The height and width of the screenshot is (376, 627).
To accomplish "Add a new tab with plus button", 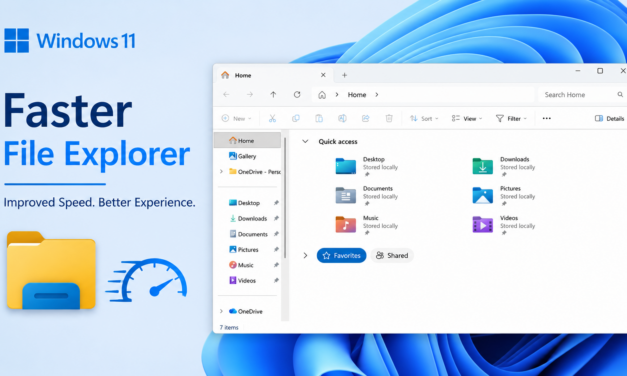I will [344, 75].
